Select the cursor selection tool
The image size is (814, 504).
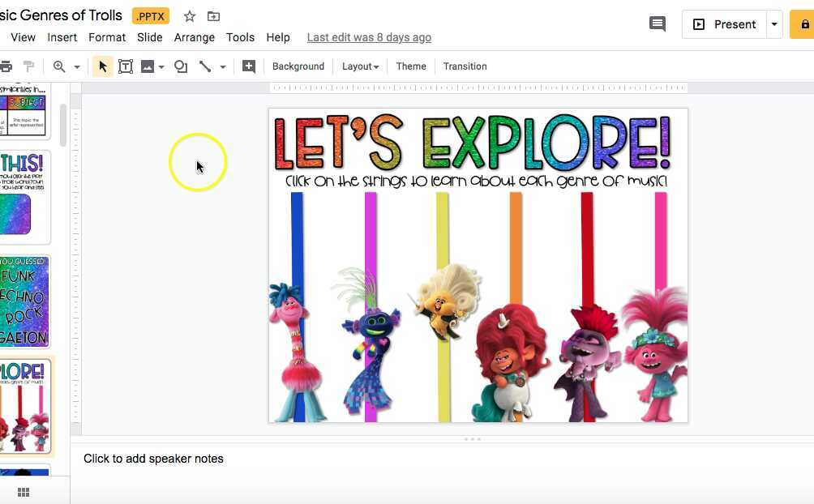[x=101, y=66]
